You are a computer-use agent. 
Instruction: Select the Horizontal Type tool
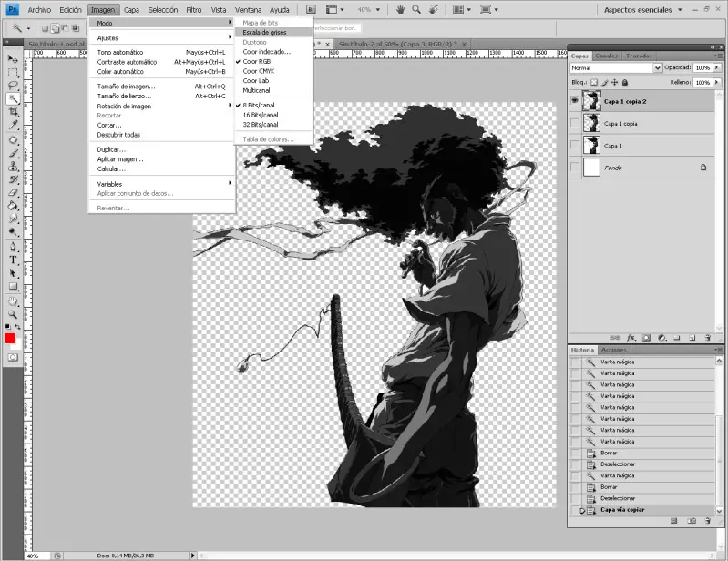[13, 260]
